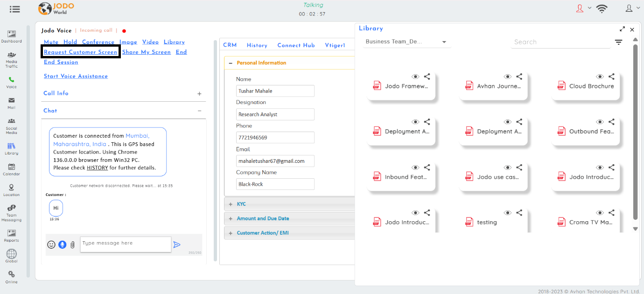Image resolution: width=644 pixels, height=294 pixels.
Task: Click the Wi-Fi network status icon
Action: 602,8
